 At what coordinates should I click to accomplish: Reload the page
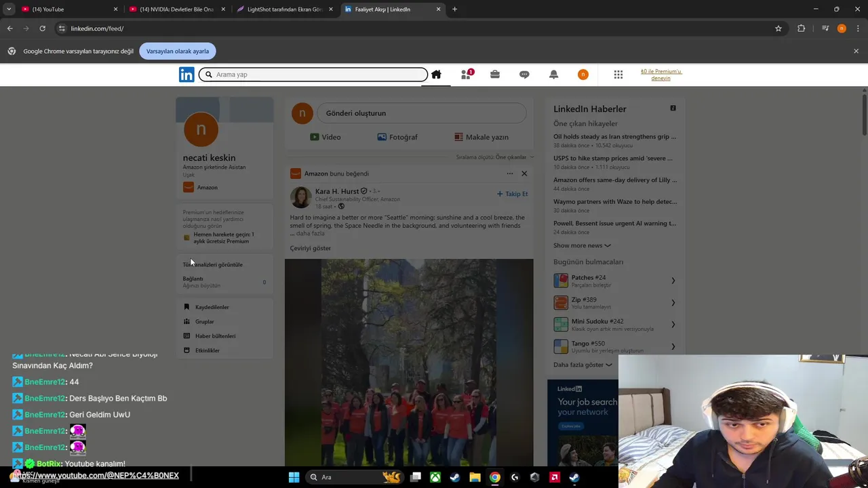pos(42,28)
